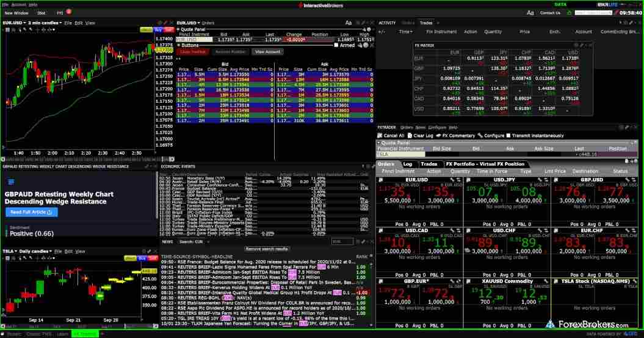Change the 2 min candles interval dropdown
This screenshot has width=644, height=338.
45,23
